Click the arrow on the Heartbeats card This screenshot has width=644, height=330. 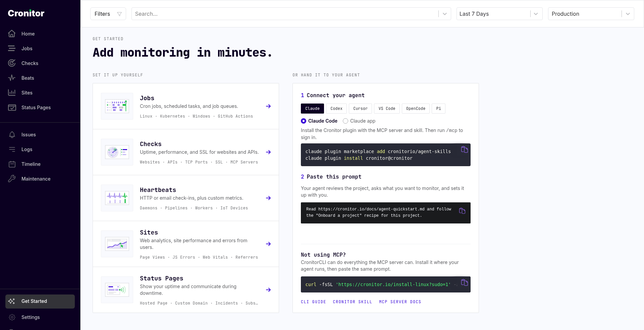tap(268, 198)
